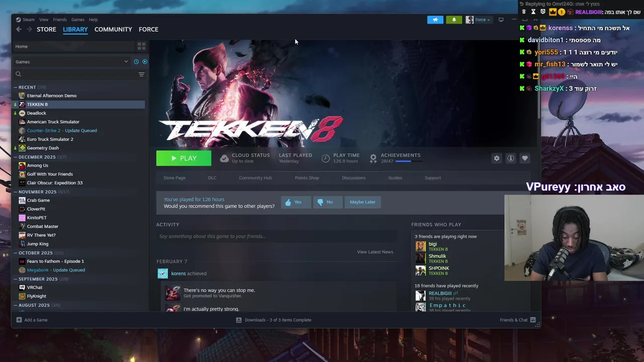Image resolution: width=644 pixels, height=362 pixels.
Task: Click the library search magnifier icon
Action: [x=18, y=74]
